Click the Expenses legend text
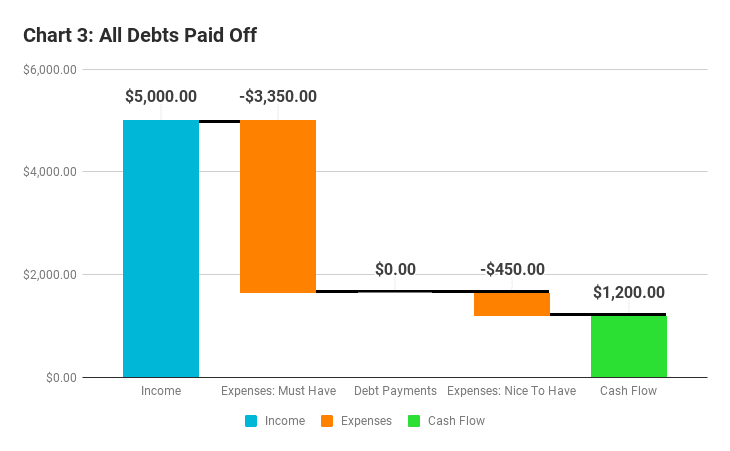 tap(366, 421)
